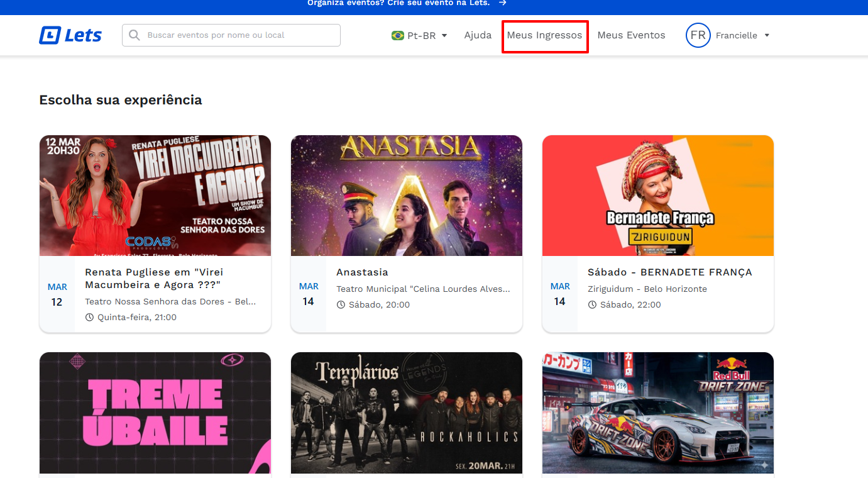Go to Meus Eventos
Screen dimensions: 868x478
coord(631,35)
